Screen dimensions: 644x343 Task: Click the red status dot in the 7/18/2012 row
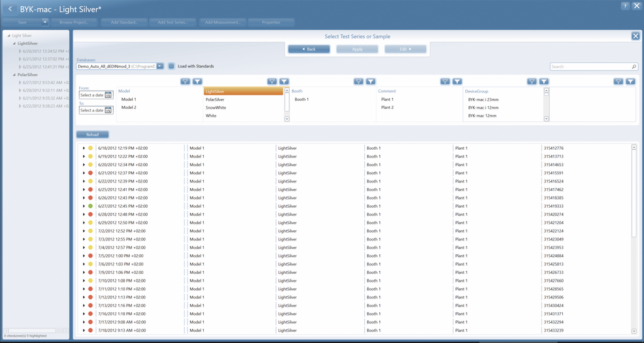tap(91, 330)
